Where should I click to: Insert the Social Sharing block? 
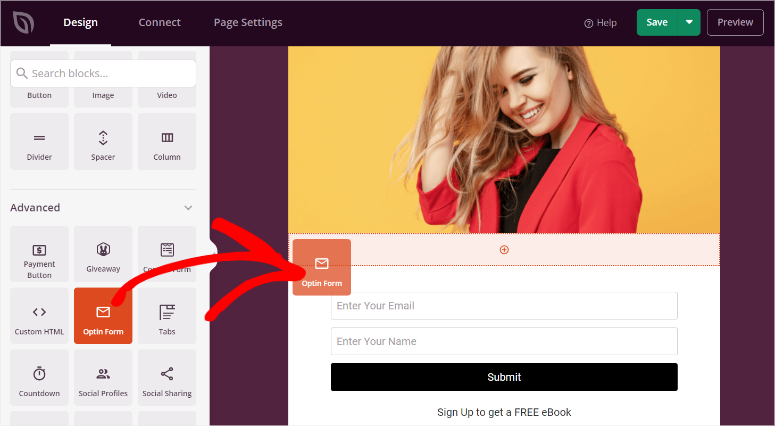click(167, 378)
